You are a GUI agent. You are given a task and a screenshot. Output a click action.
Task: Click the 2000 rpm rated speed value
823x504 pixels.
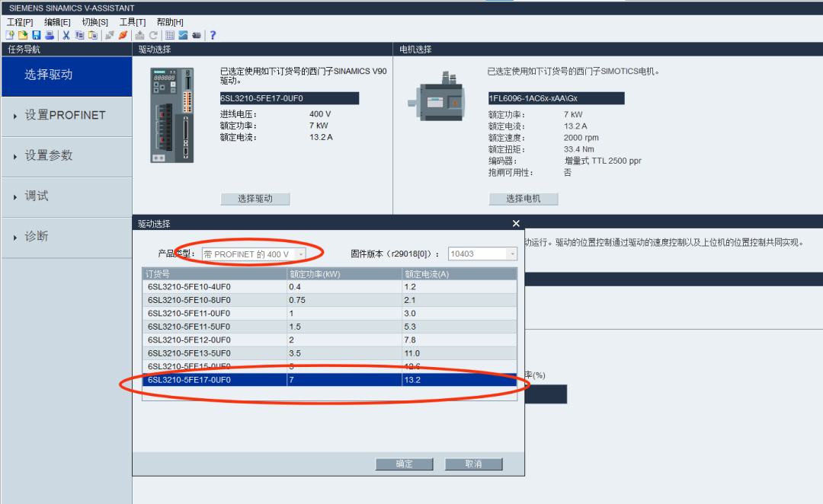pos(581,138)
